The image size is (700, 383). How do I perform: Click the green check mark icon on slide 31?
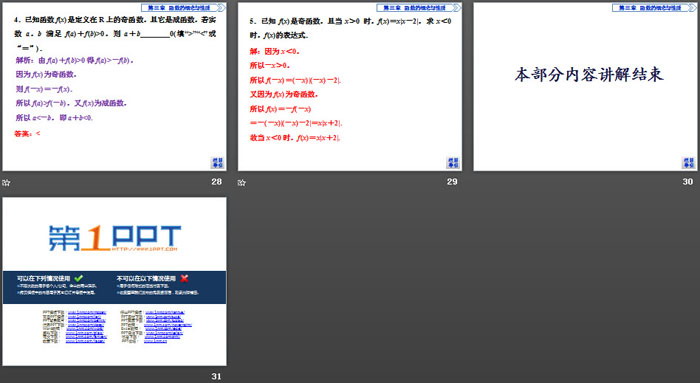tap(79, 278)
